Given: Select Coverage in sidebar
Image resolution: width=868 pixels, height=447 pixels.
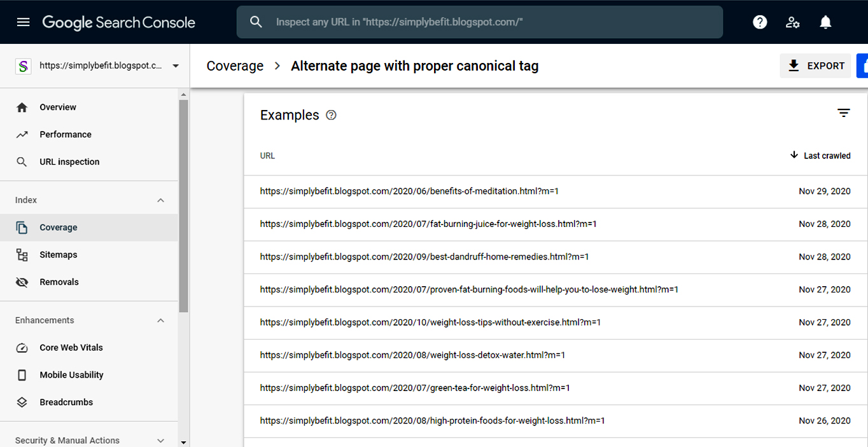Looking at the screenshot, I should point(89,228).
